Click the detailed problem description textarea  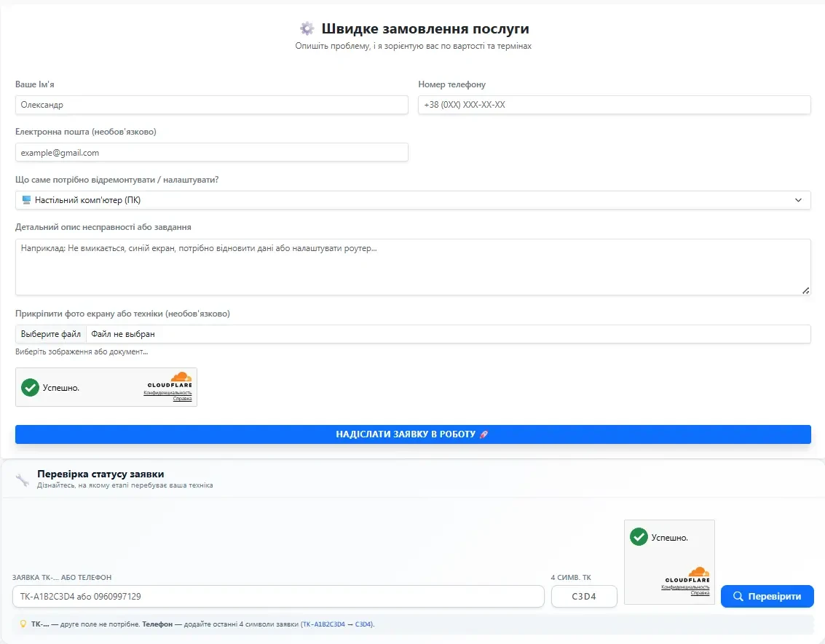[413, 267]
